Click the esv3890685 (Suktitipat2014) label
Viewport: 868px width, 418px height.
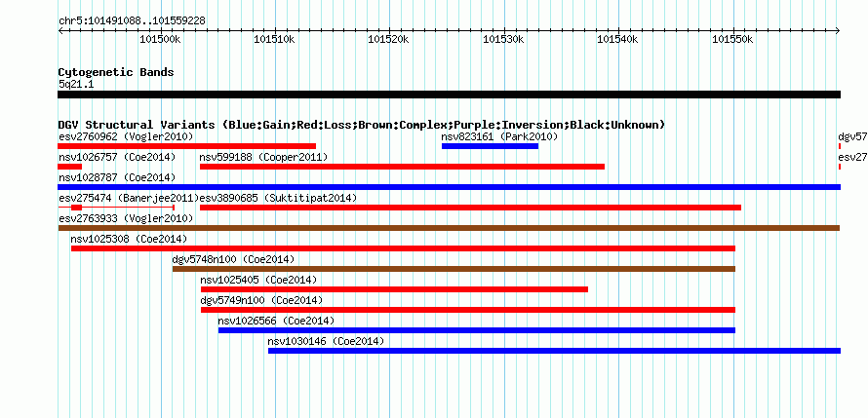tap(279, 198)
